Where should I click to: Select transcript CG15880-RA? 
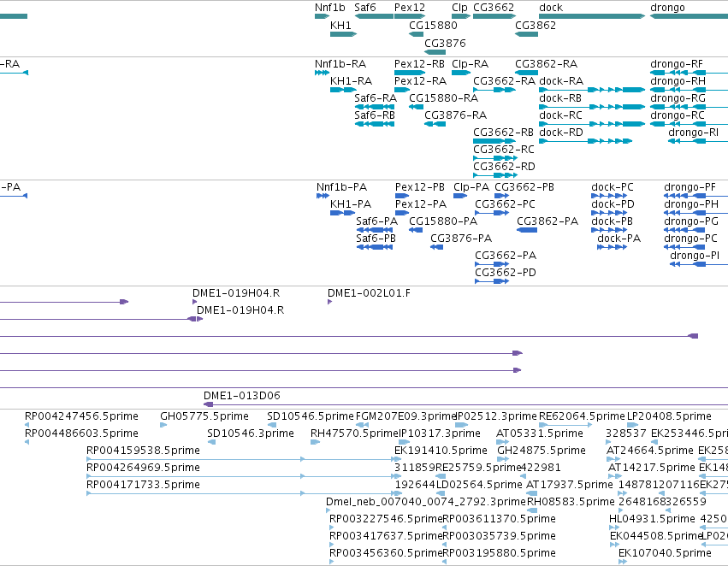coord(443,97)
